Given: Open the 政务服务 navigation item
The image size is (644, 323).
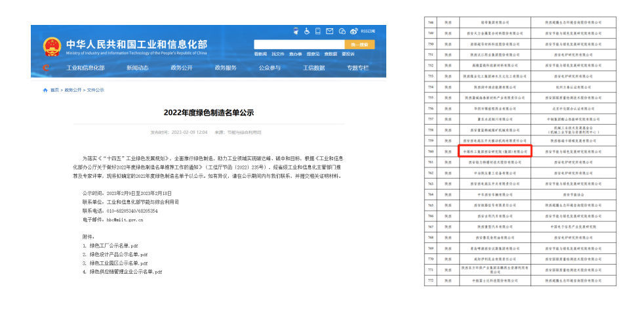Looking at the screenshot, I should click(226, 68).
